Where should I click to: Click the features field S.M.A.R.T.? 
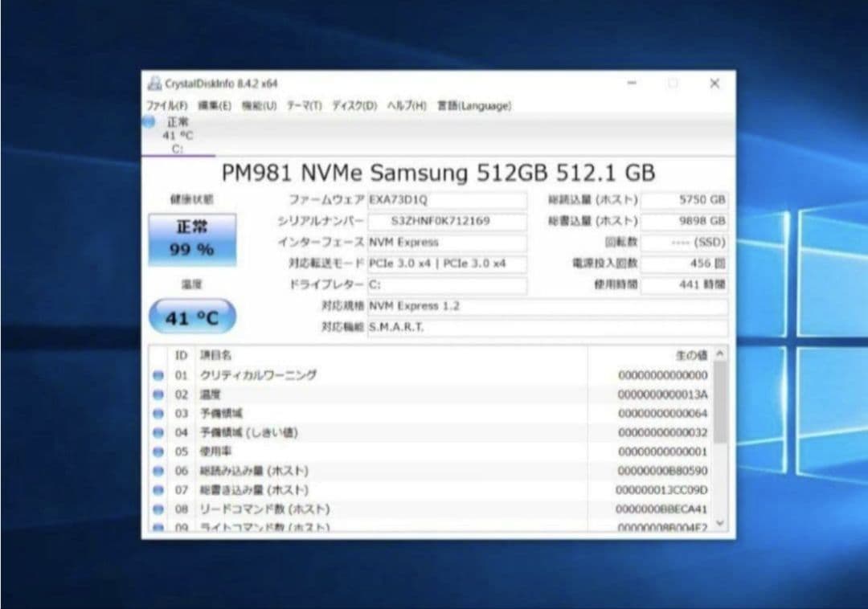[547, 328]
